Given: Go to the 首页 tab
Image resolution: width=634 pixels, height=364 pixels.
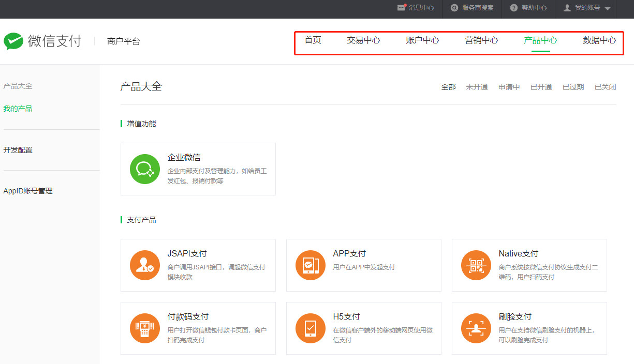Looking at the screenshot, I should point(313,40).
